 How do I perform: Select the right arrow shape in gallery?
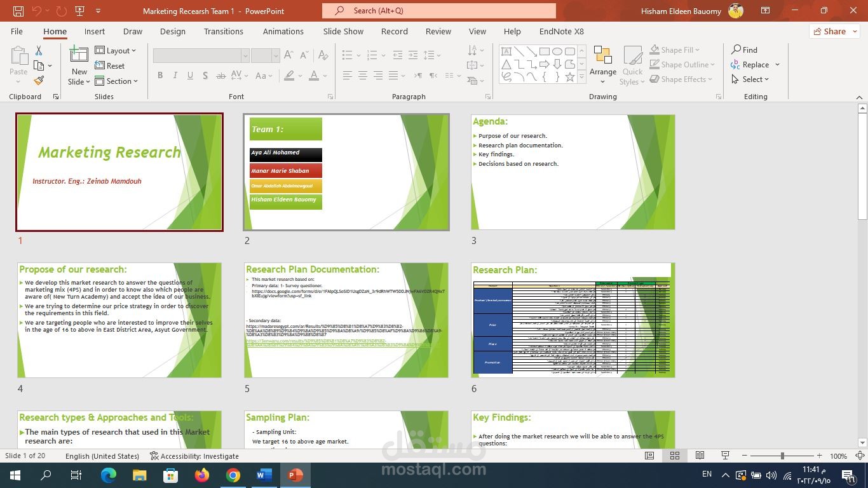click(545, 64)
